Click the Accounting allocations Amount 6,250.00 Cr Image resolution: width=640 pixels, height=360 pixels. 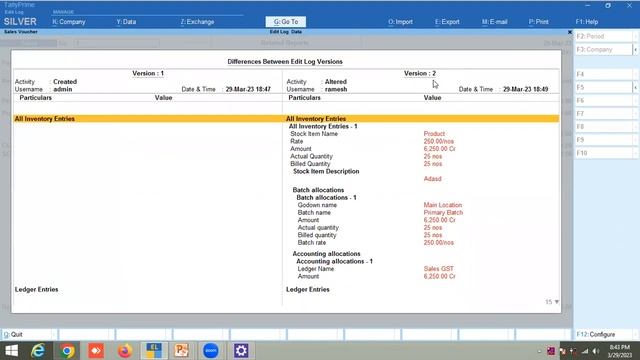coord(439,276)
